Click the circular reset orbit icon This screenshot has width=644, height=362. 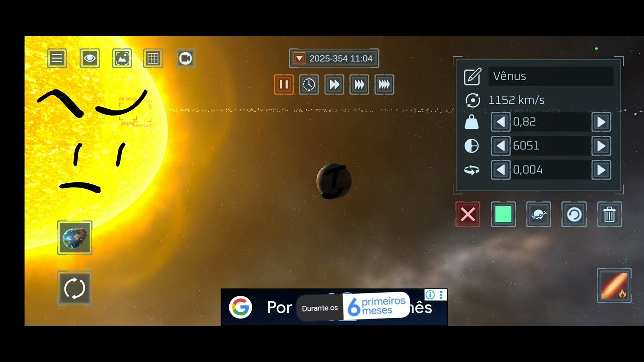pos(574,214)
